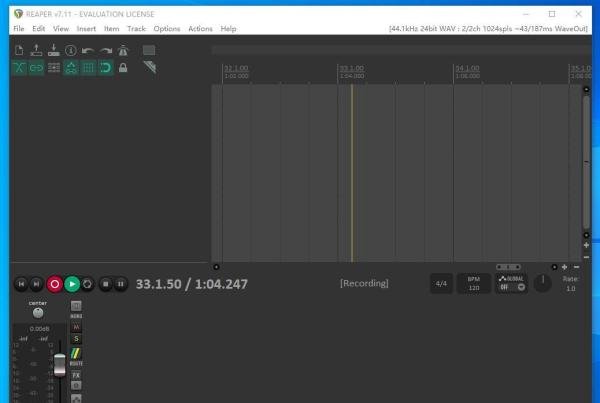The image size is (600, 403).
Task: Click the 33.1.00 ruler marker
Action: tap(352, 68)
